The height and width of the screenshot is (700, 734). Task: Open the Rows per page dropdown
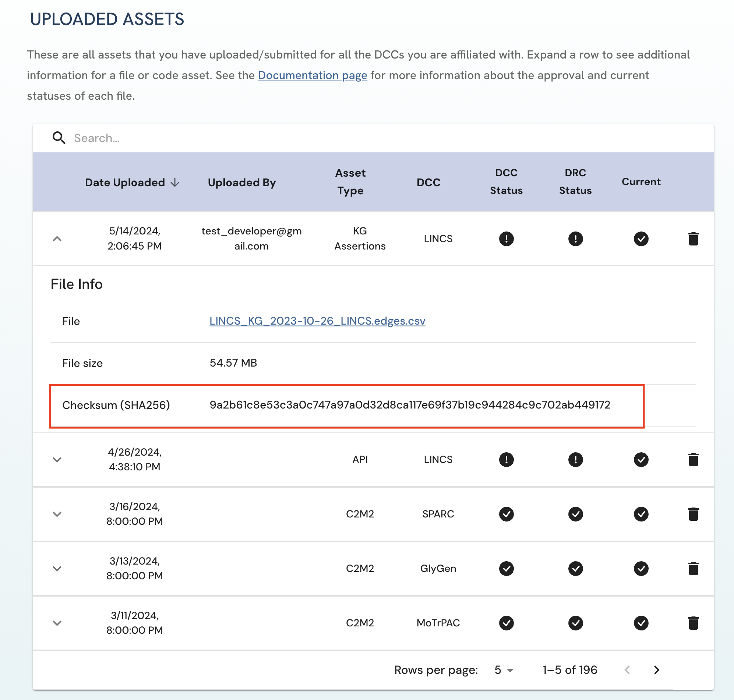tap(504, 670)
